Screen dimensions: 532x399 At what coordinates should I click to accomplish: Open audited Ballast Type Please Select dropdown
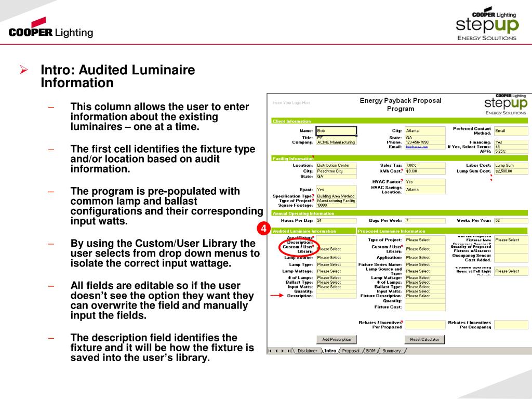336,282
